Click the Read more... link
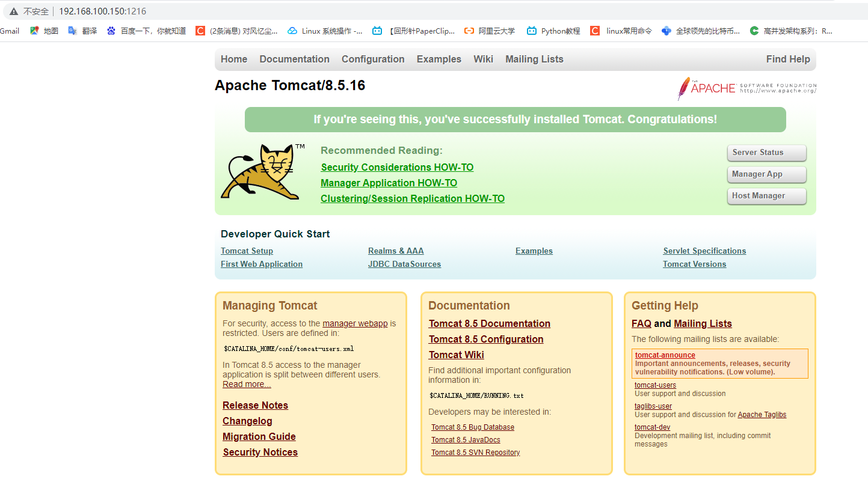 [x=247, y=384]
